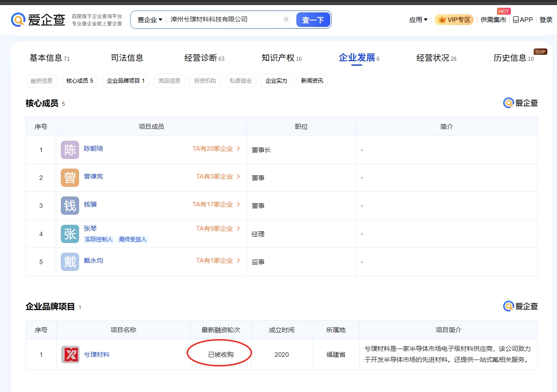
Task: Click 戴永均's avatar icon
Action: pyautogui.click(x=70, y=262)
